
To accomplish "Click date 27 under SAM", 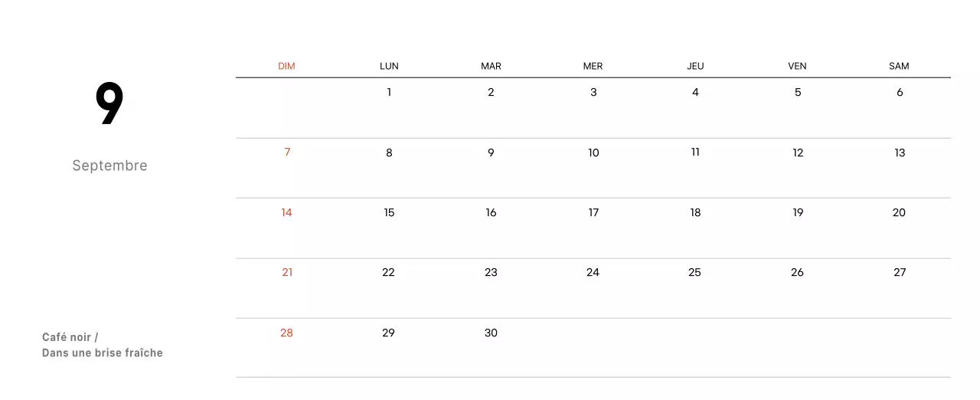I will (900, 273).
